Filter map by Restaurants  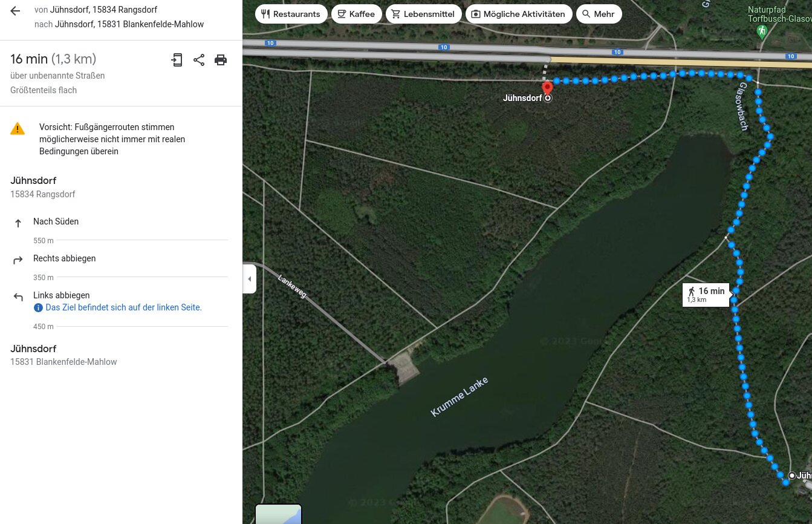[x=291, y=14]
